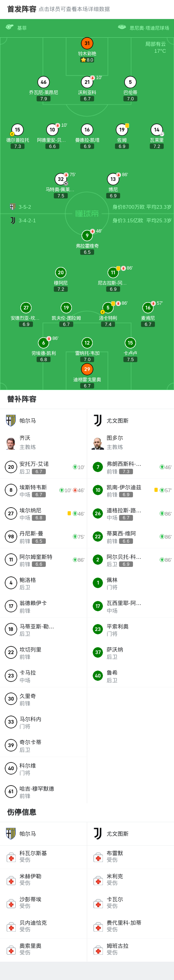
Task: Select number 20 穆阿尼 player circle
Action: click(60, 272)
